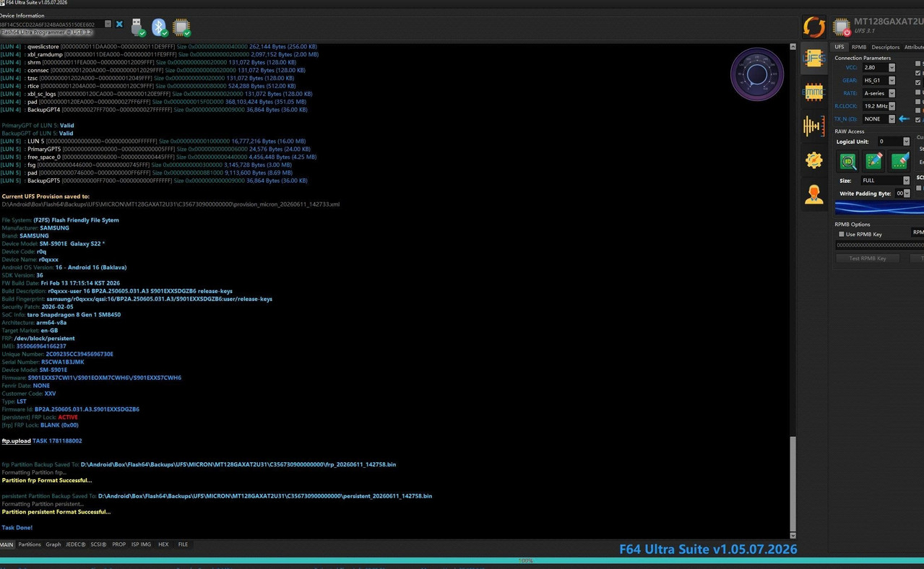Click the purple gauge dial
Screen dimensions: 924x569
757,74
